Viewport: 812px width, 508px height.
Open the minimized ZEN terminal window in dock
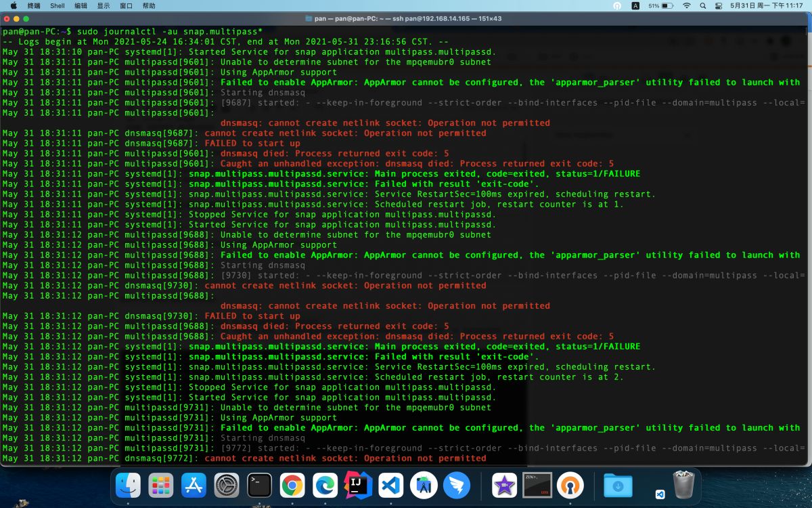coord(537,485)
